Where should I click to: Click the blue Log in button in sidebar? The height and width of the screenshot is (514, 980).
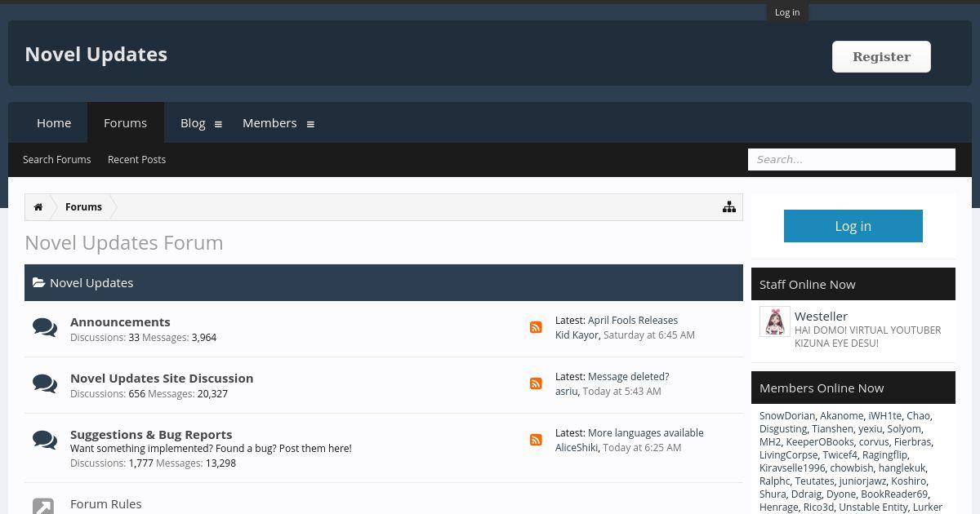(x=853, y=226)
